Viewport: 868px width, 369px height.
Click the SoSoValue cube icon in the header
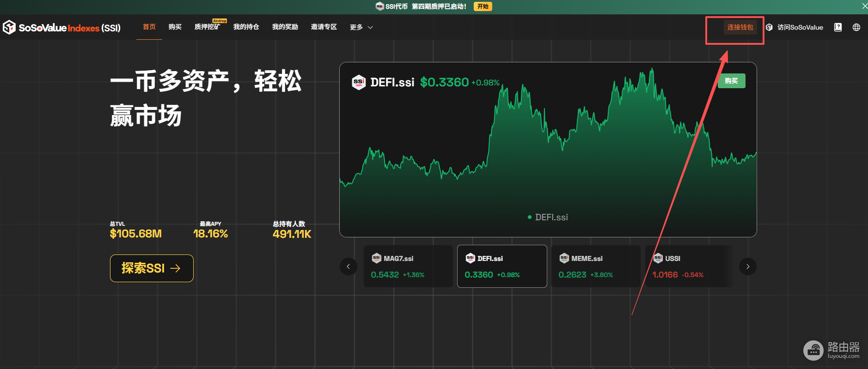(769, 27)
